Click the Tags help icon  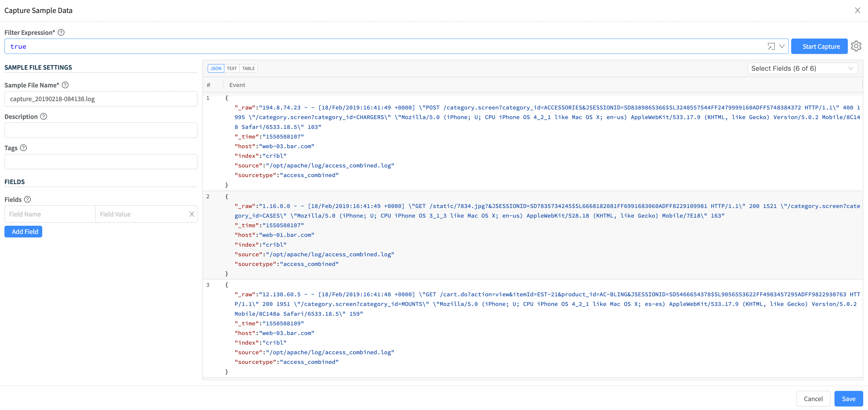click(23, 148)
